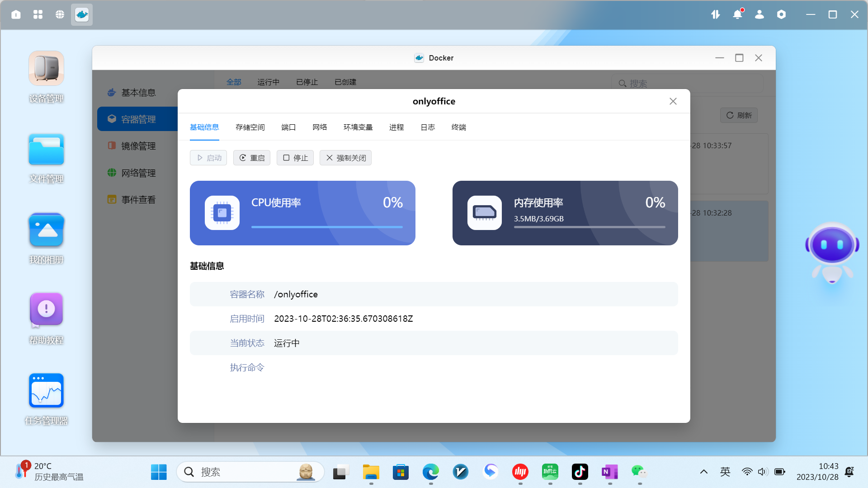The height and width of the screenshot is (488, 868).
Task: Open 文件管理 folder icon on desktop
Action: click(46, 150)
